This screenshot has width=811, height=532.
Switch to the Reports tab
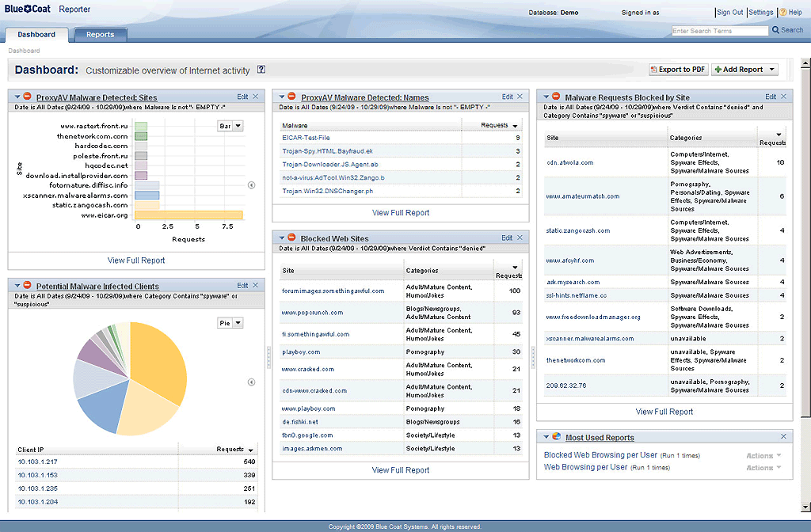[x=101, y=35]
